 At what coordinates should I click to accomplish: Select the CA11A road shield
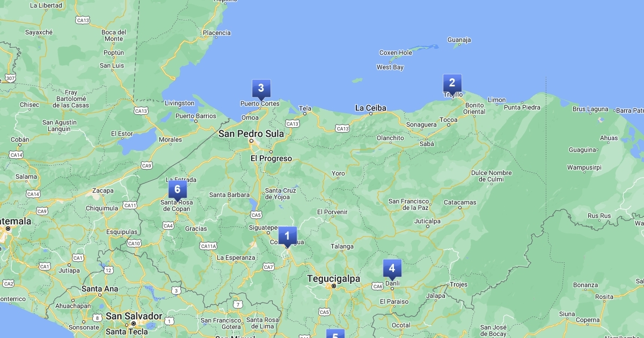(x=208, y=246)
